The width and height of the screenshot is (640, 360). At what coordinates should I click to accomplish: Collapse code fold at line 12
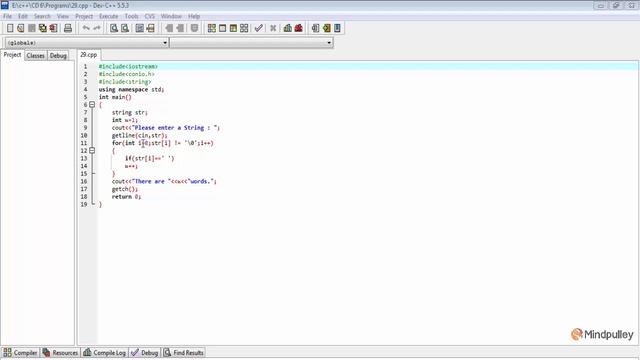92,151
